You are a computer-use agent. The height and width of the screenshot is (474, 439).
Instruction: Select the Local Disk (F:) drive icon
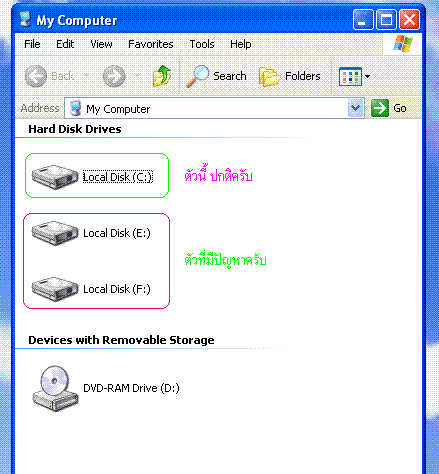pyautogui.click(x=55, y=289)
